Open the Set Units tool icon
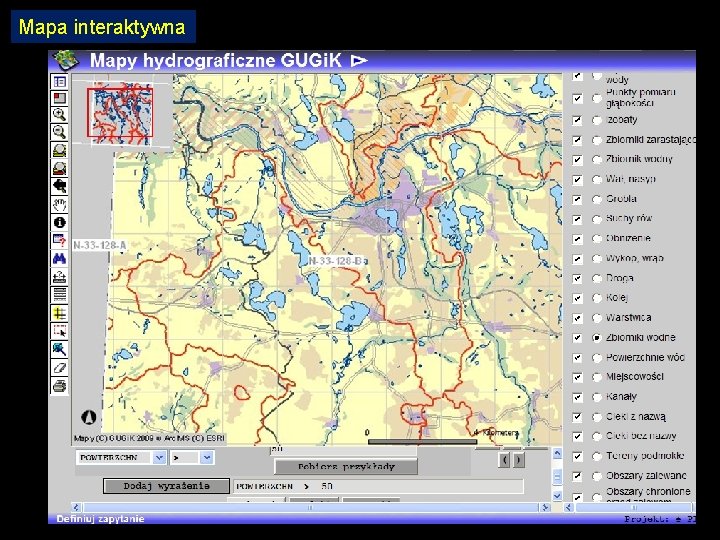 (60, 294)
